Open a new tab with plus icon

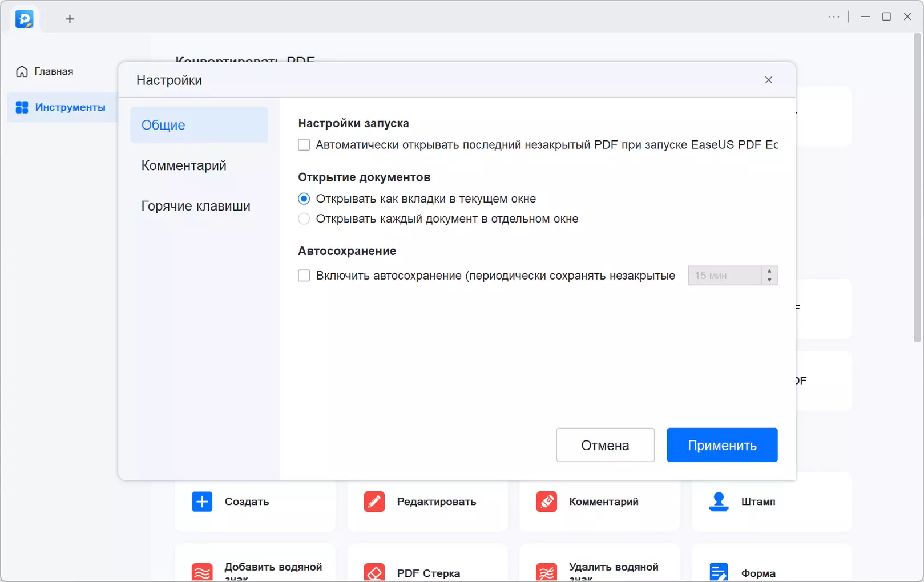(70, 19)
